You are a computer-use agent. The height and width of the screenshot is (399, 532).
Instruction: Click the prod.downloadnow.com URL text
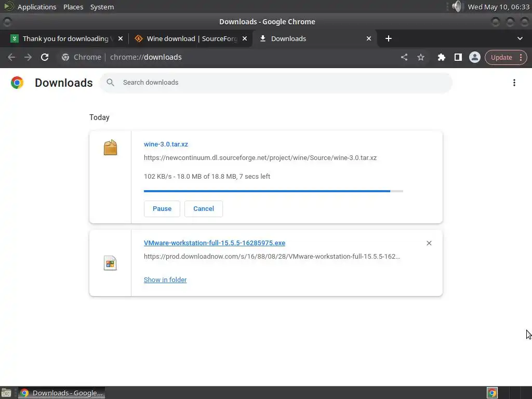coord(272,257)
